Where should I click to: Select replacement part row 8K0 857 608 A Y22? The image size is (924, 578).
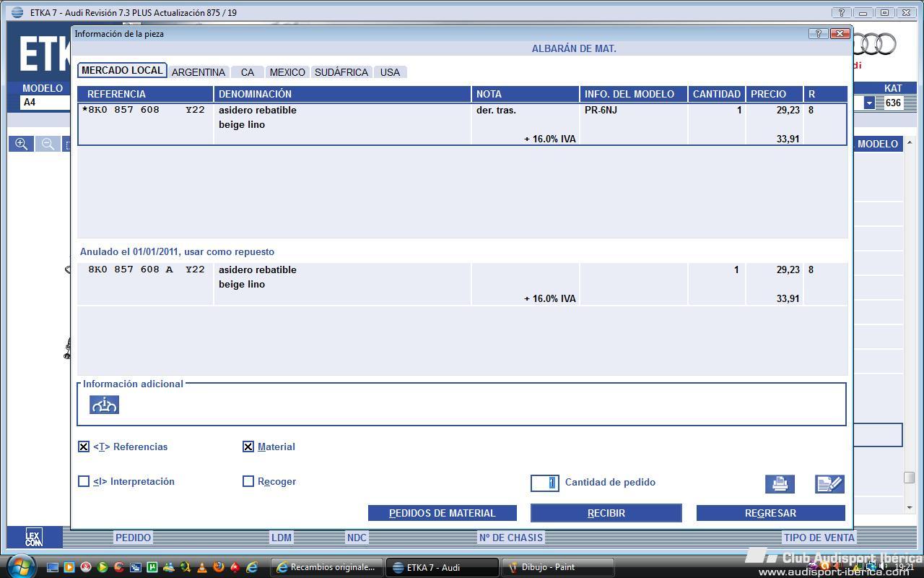click(x=462, y=284)
